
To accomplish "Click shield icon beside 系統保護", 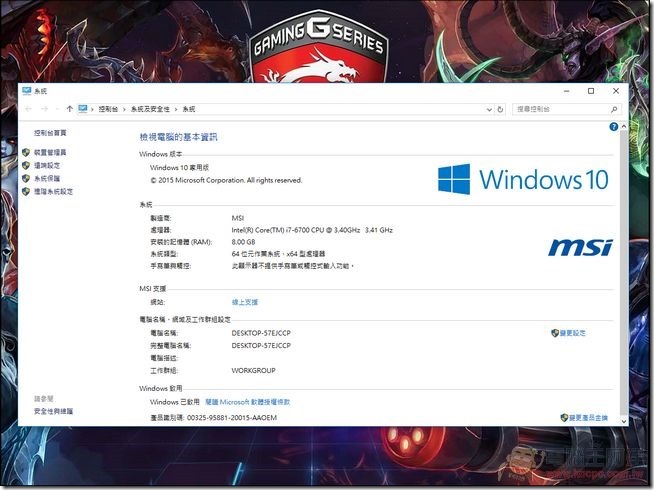I will coord(26,178).
